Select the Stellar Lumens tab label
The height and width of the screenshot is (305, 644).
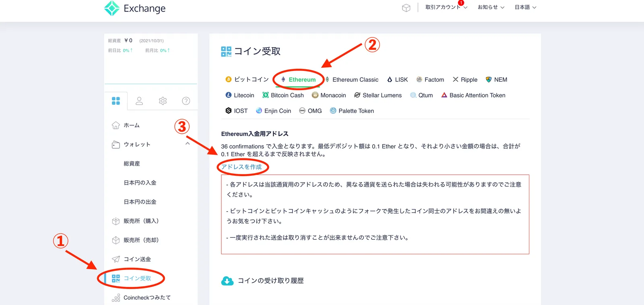point(382,95)
